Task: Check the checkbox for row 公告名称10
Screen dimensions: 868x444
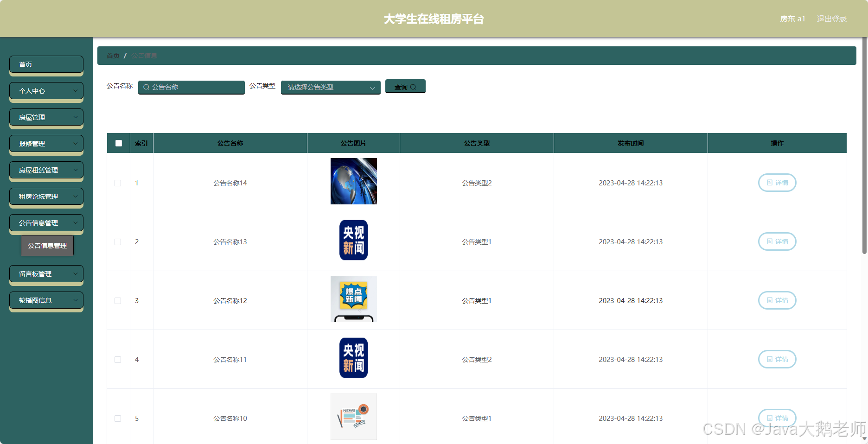Action: coord(118,419)
